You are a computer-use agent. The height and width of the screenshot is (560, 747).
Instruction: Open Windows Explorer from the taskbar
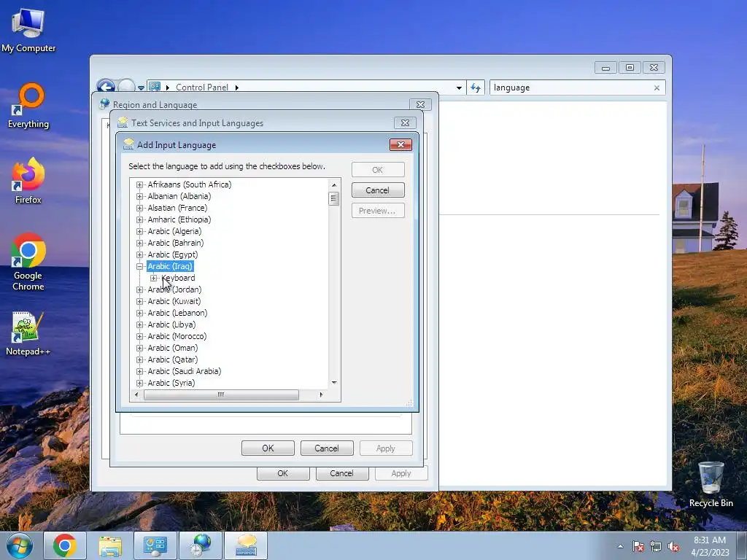[110, 545]
